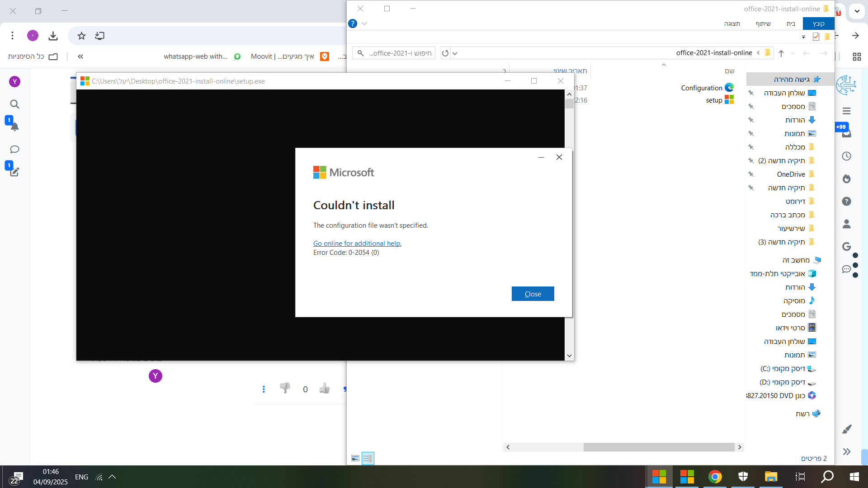The width and height of the screenshot is (868, 488).
Task: Open address bar history dropdown
Action: coord(455,53)
